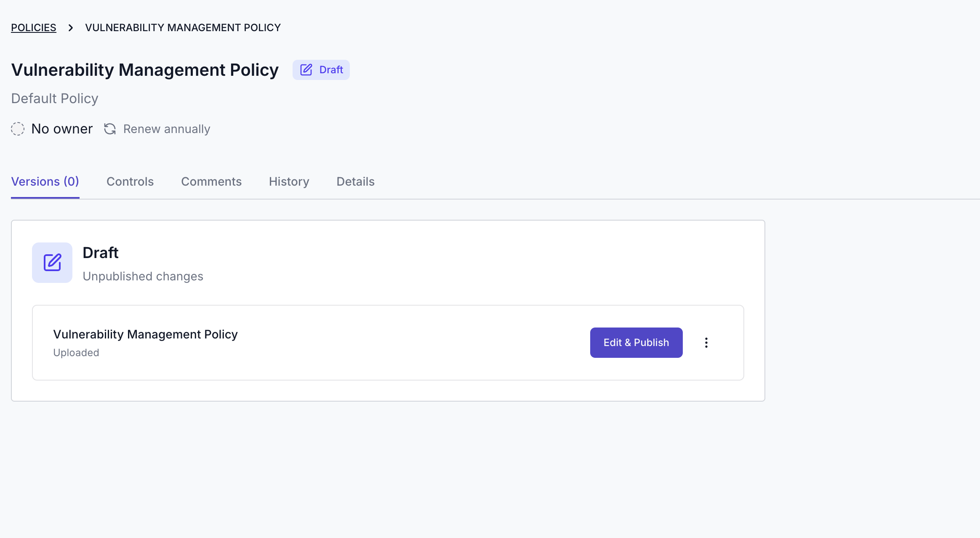Open the Renew annually setting
Screen dimensions: 980x538
[167, 129]
